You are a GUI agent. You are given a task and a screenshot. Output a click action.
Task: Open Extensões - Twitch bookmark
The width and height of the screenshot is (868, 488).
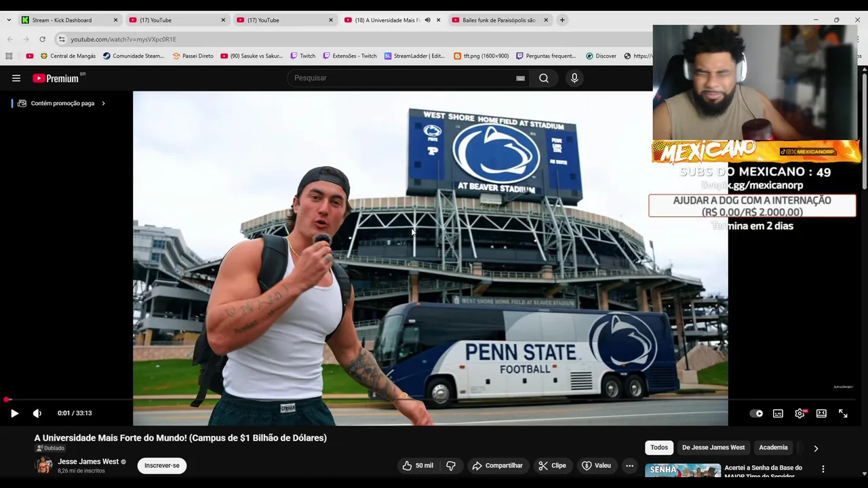pyautogui.click(x=350, y=56)
